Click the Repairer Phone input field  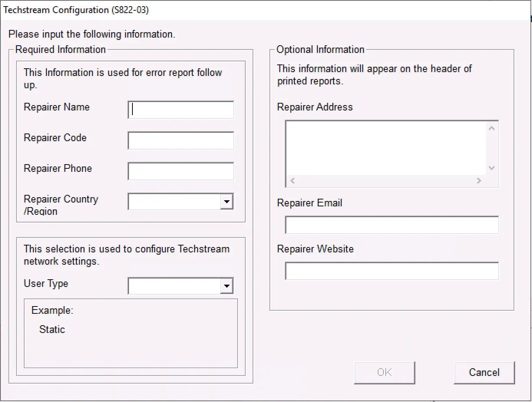(x=181, y=171)
